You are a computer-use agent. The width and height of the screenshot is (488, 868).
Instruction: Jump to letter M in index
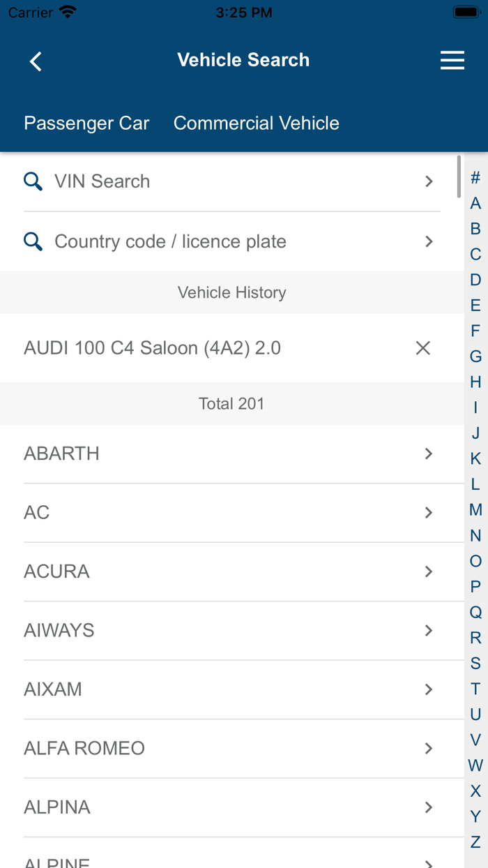pos(475,510)
